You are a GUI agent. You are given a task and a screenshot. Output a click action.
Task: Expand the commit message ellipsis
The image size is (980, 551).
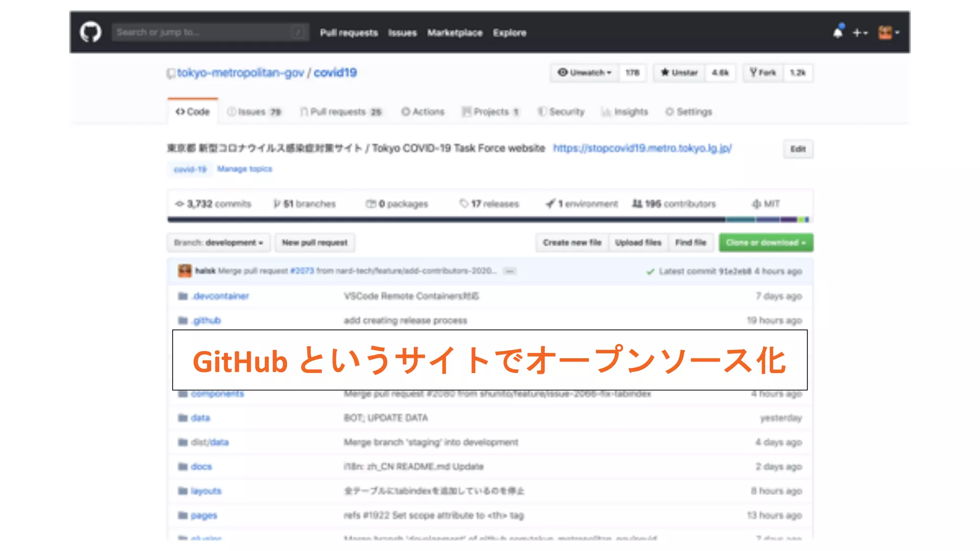point(510,271)
